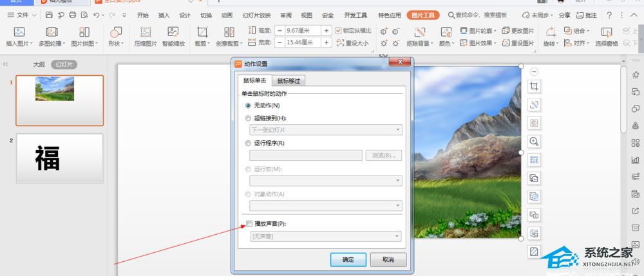Select Run Program (运行程序) radio button
This screenshot has height=276, width=644.
pyautogui.click(x=248, y=143)
